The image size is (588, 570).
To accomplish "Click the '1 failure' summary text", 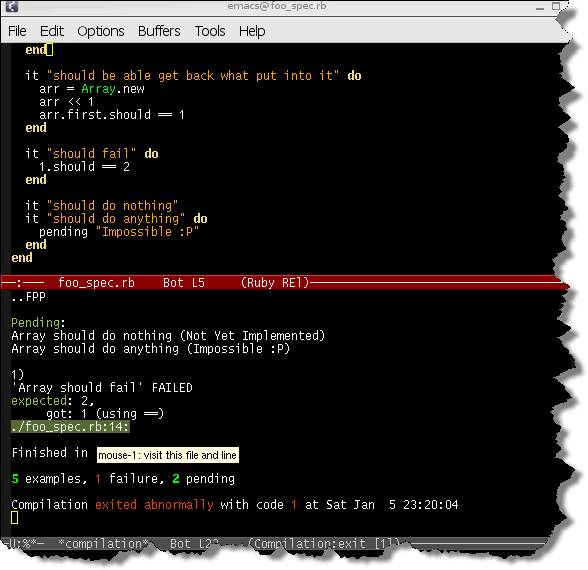I will pos(129,479).
